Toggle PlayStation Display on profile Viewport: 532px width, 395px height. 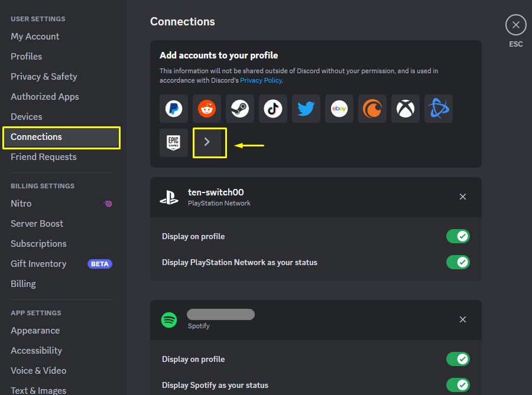458,236
